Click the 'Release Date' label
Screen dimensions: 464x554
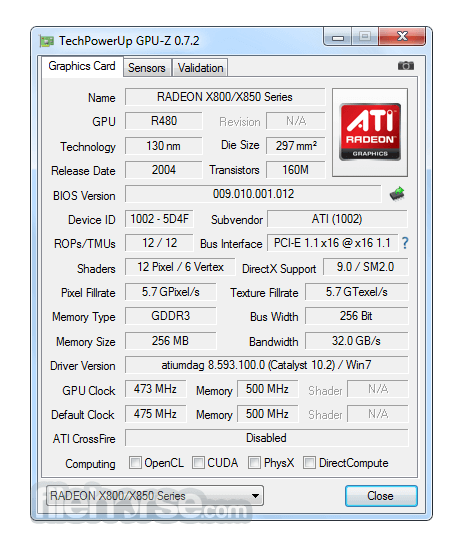(x=83, y=171)
